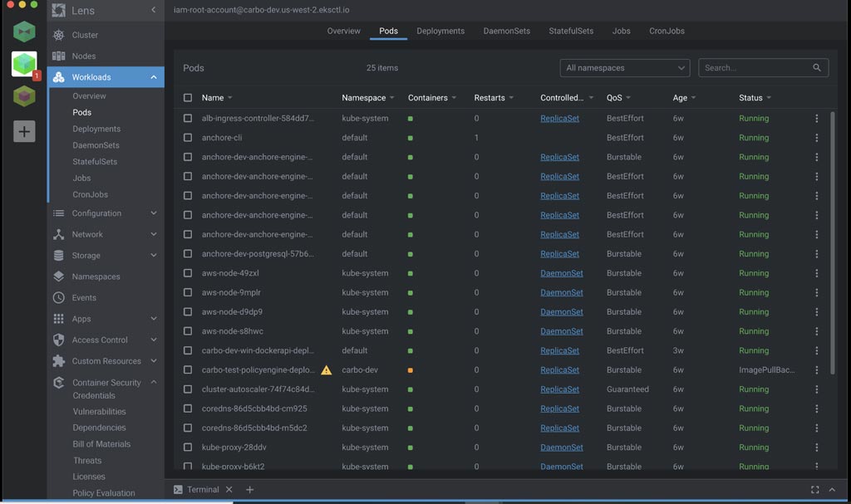Select the first green cluster icon
This screenshot has height=504, width=851.
coord(24,32)
